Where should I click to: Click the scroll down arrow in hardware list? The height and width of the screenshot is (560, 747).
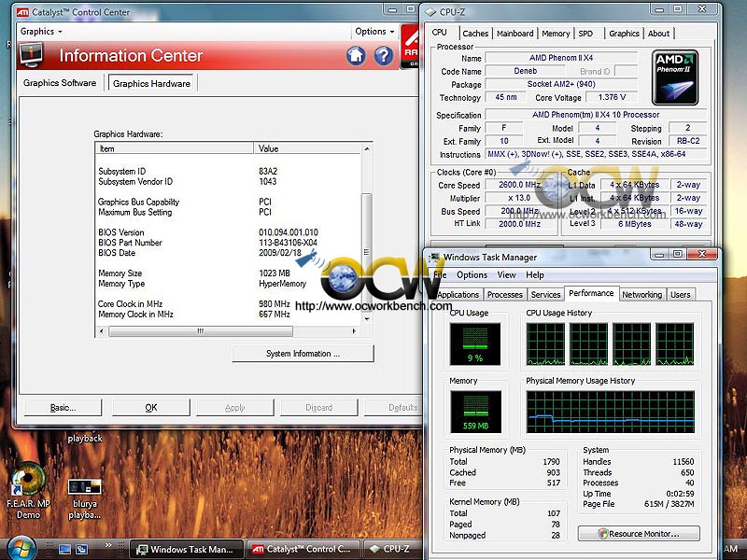(x=366, y=319)
